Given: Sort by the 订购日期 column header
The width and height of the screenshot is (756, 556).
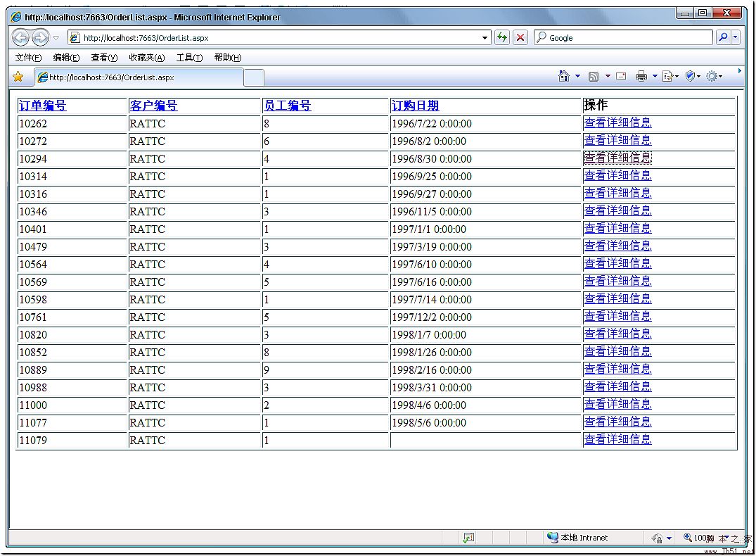Looking at the screenshot, I should click(415, 106).
